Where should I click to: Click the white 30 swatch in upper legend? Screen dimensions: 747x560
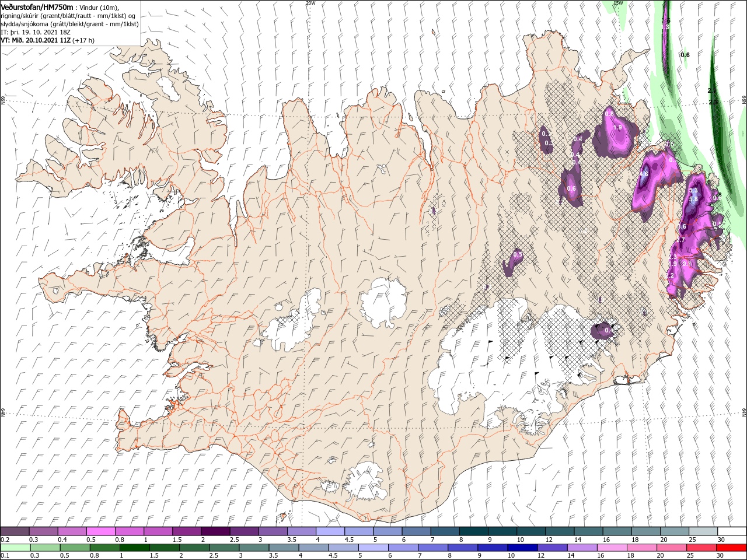click(x=731, y=531)
